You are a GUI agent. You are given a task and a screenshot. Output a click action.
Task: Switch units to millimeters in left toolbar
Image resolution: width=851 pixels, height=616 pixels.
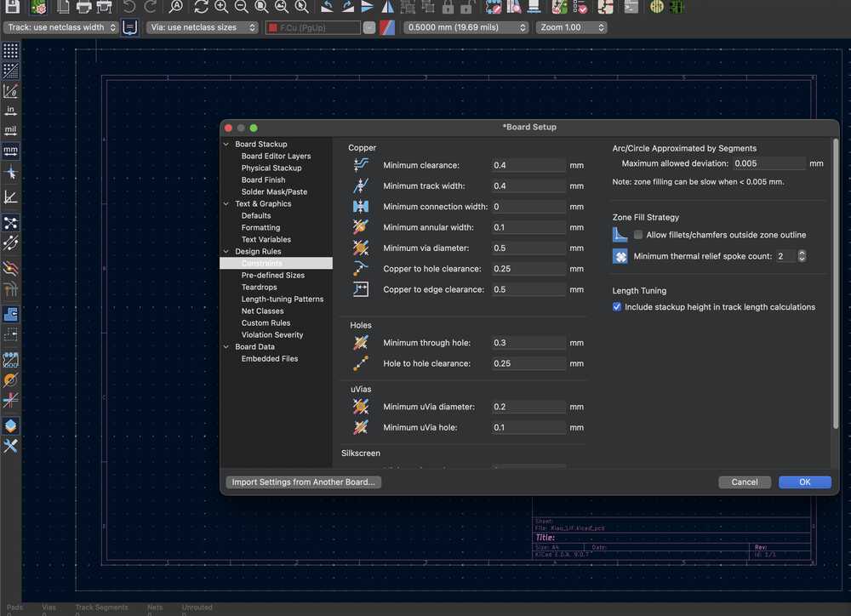10,151
